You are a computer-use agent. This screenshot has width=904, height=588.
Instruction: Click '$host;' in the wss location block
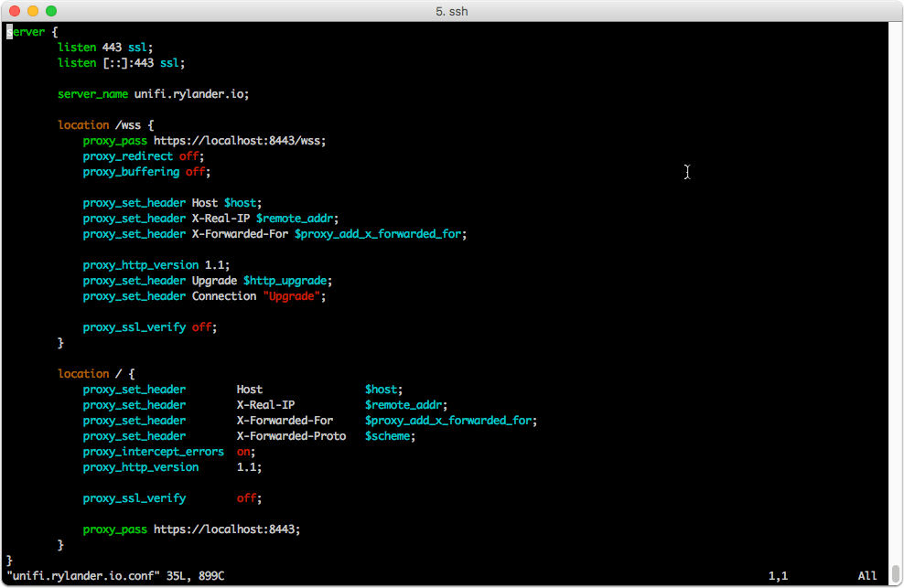[242, 203]
